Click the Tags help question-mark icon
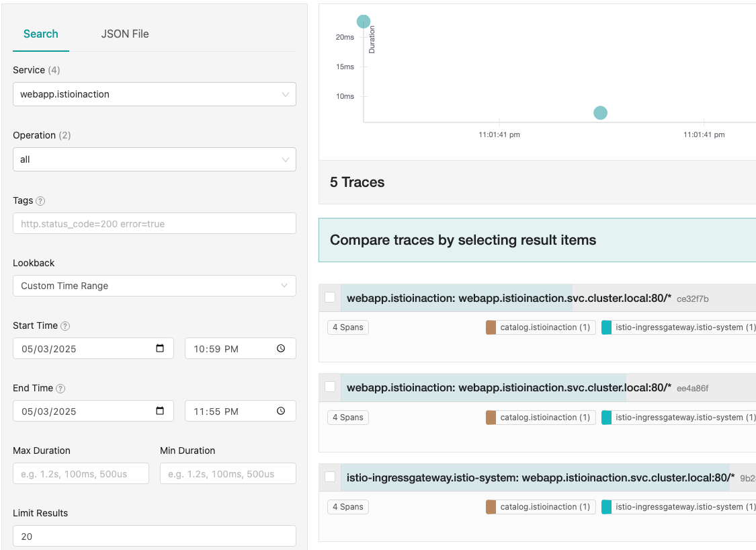This screenshot has height=550, width=756. click(x=40, y=201)
